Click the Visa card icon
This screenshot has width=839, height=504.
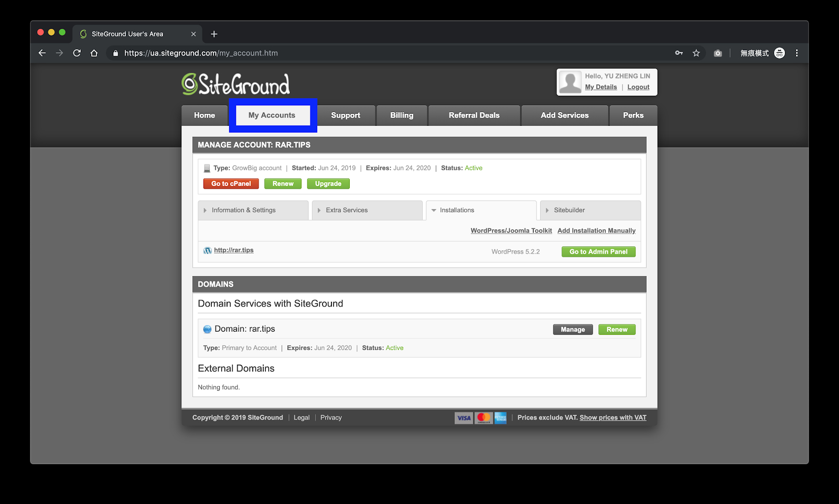(x=464, y=418)
